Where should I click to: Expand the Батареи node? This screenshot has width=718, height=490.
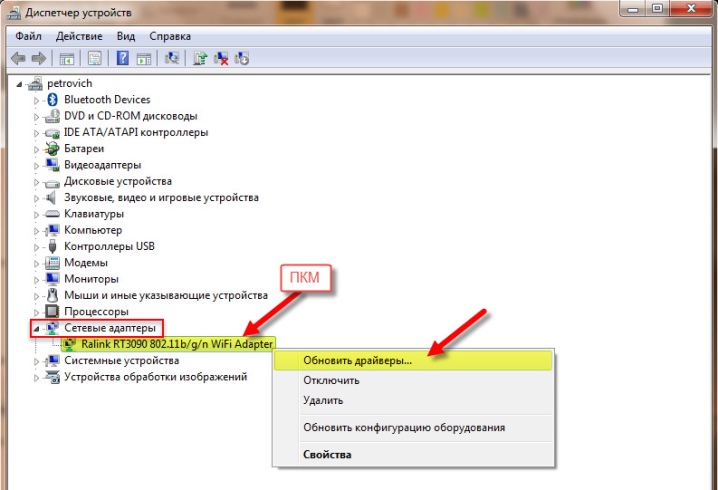pyautogui.click(x=37, y=149)
